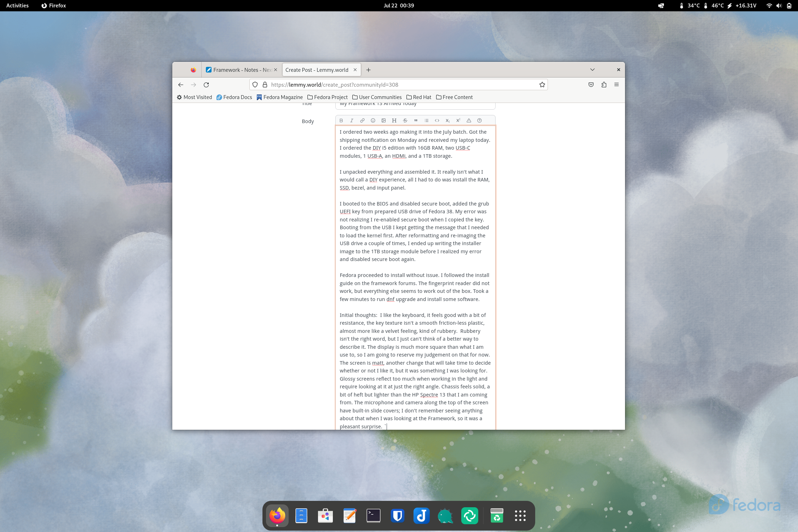The image size is (798, 532).
Task: Apply italic formatting in the body toolbar
Action: click(352, 121)
